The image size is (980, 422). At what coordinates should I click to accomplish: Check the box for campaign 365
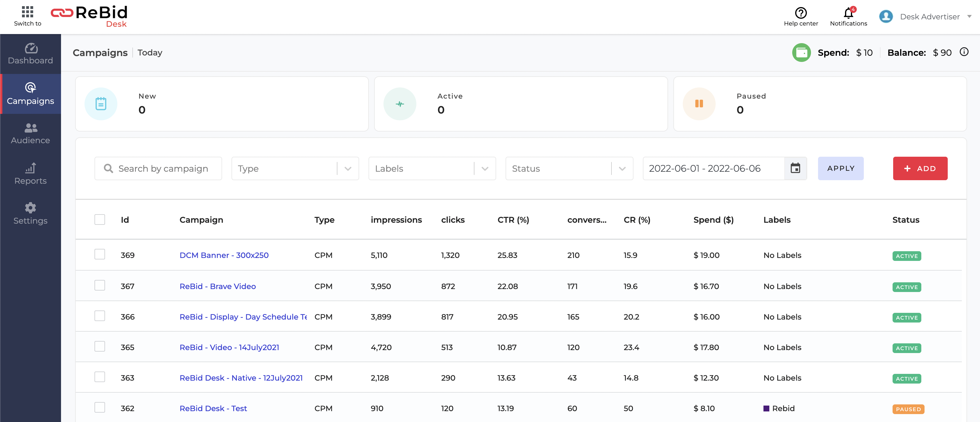[100, 346]
